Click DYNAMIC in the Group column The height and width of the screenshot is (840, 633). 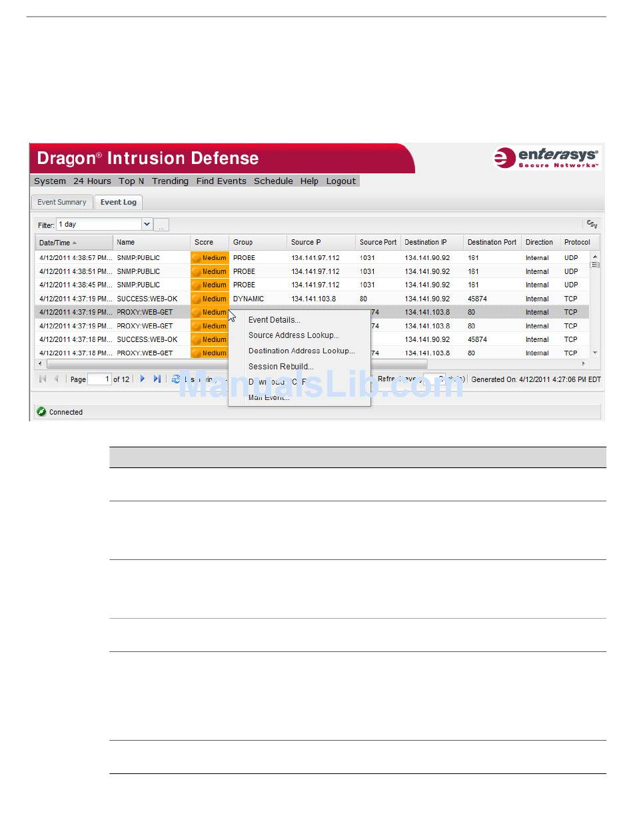(249, 299)
